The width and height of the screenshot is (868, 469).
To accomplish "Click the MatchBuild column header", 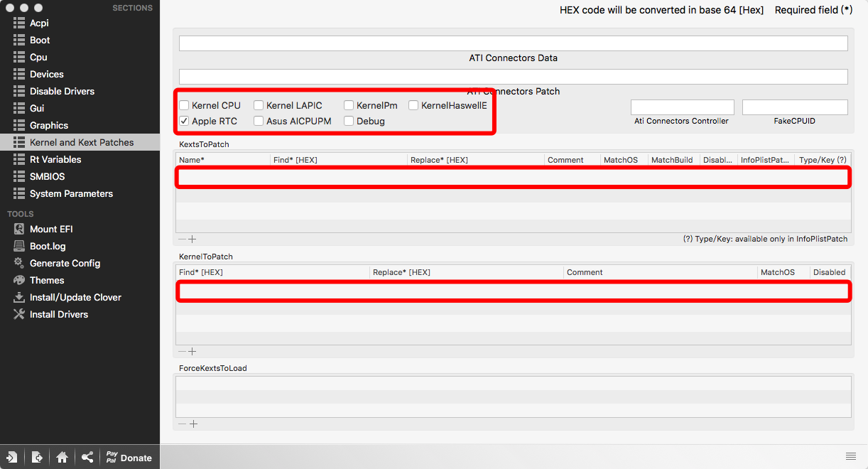I will pos(674,160).
